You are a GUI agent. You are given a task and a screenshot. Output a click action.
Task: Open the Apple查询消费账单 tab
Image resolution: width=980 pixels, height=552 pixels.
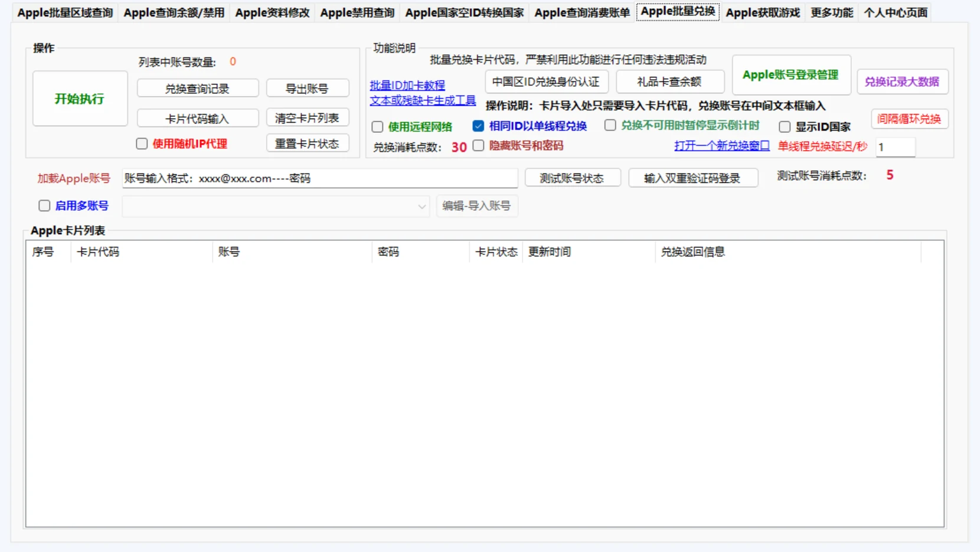pyautogui.click(x=582, y=12)
